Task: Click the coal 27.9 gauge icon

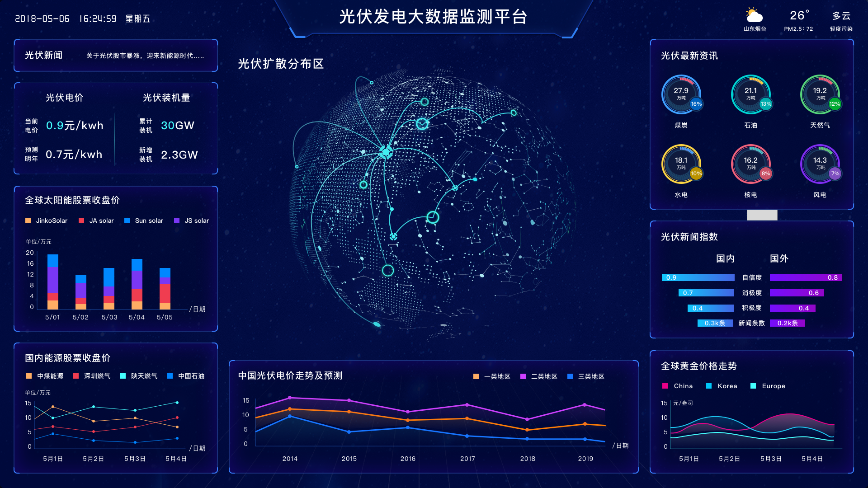Action: tap(680, 94)
